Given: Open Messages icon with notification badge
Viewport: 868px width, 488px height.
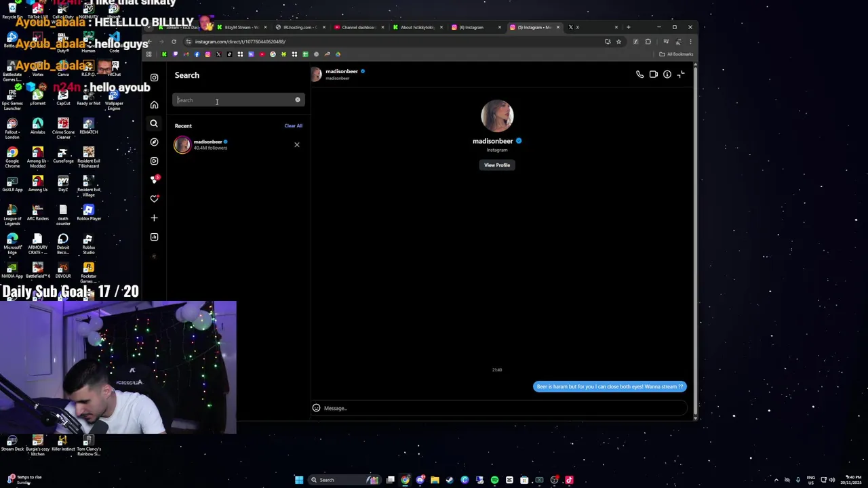Looking at the screenshot, I should pyautogui.click(x=154, y=180).
